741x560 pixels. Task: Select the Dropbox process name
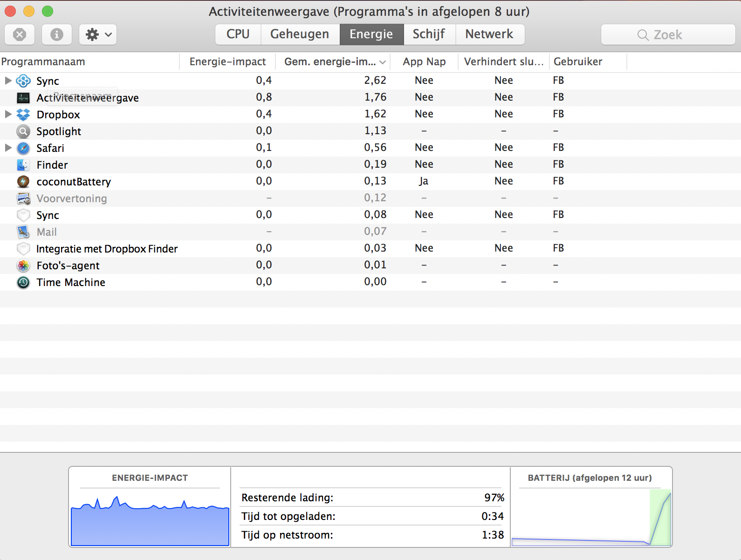(58, 115)
